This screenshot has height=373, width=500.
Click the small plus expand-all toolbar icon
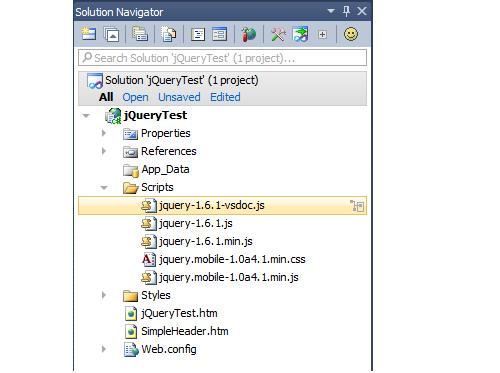(x=322, y=34)
